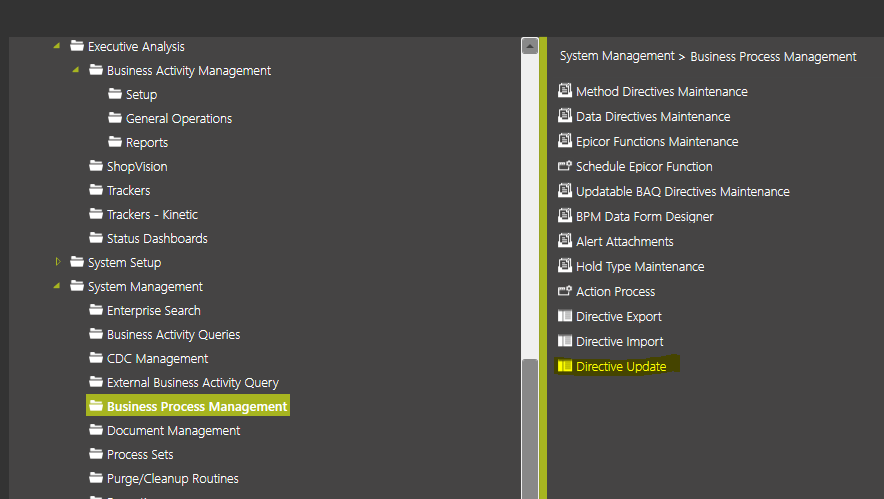Image resolution: width=884 pixels, height=499 pixels.
Task: Collapse the Business Activity Management node
Action: 76,70
